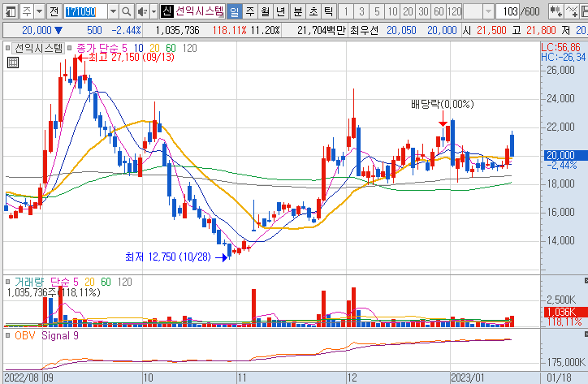
Task: Select the 1 interval button
Action: coord(346,11)
